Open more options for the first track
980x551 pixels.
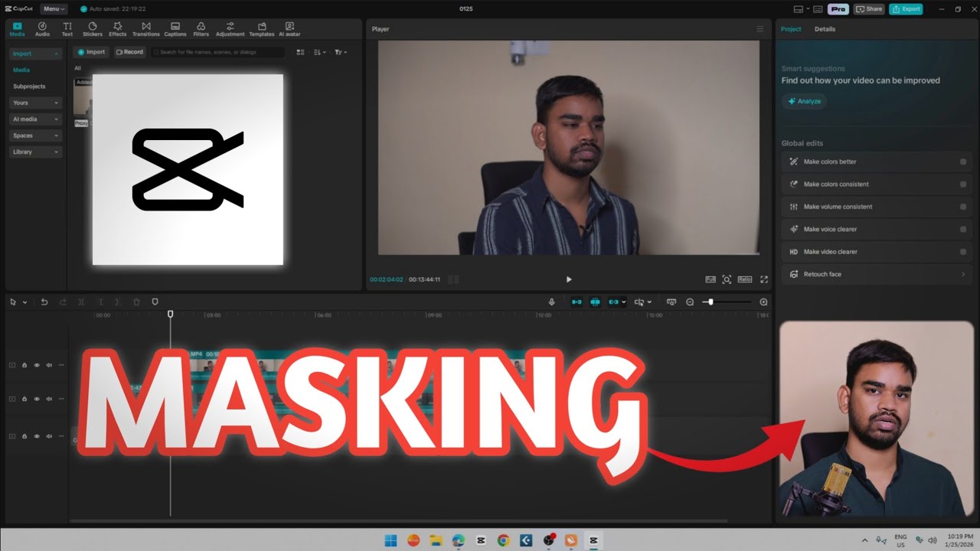pos(61,365)
